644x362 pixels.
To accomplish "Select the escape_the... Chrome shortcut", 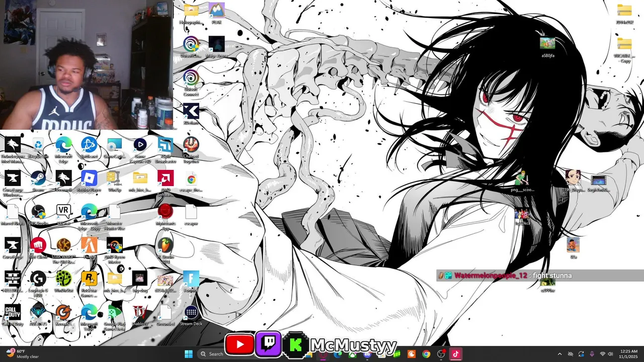I will pos(191,182).
